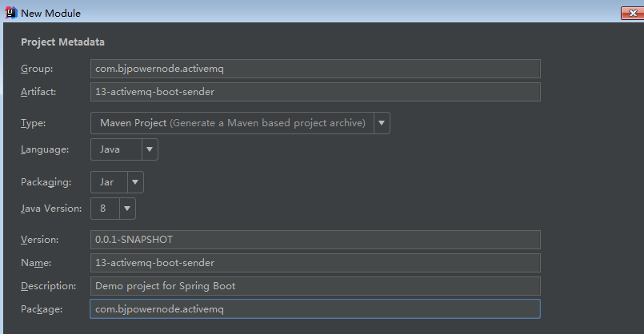Click the Version field with 0.0.1-SNAPSHOT
This screenshot has height=334, width=644.
[315, 240]
